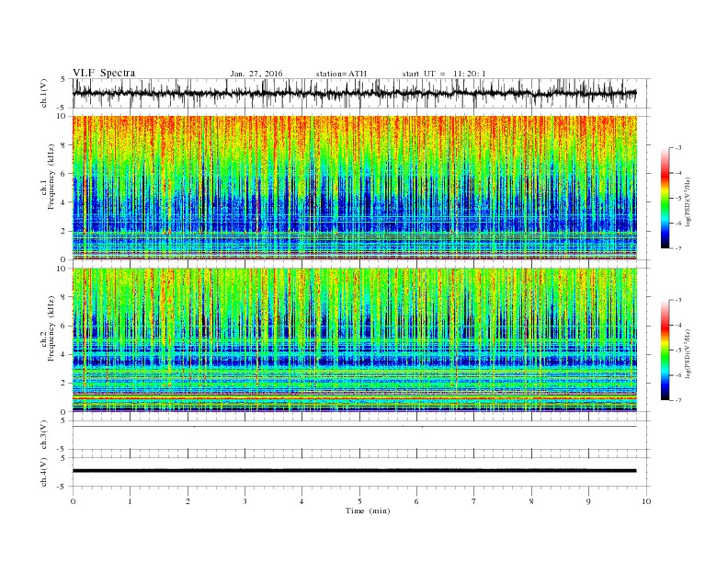Screen dimensions: 728x563
Task: Click the "8" kHz tick on ch.1 frequency axis
Action: tap(64, 145)
